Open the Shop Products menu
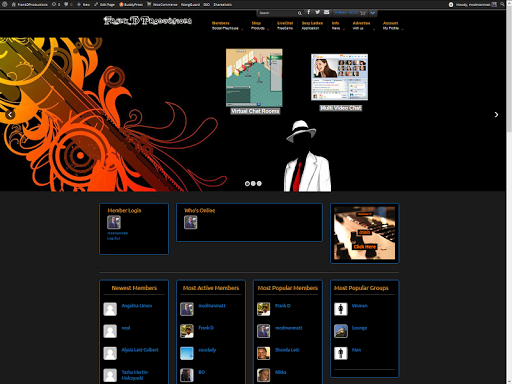This screenshot has height=384, width=512. (x=258, y=26)
